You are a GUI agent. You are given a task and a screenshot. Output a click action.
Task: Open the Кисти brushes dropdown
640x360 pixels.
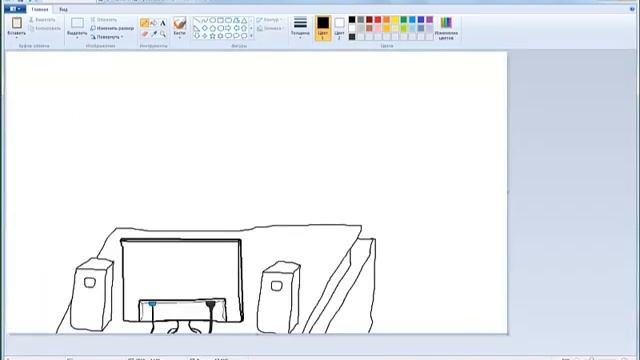[x=180, y=28]
